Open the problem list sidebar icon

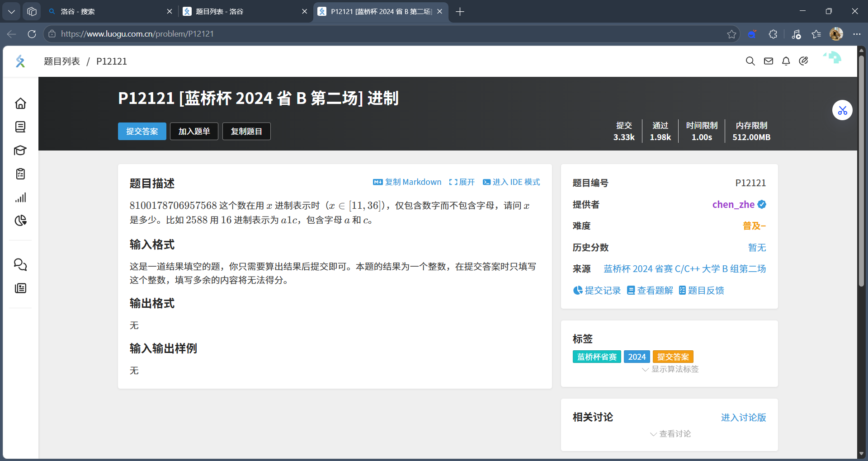tap(20, 127)
